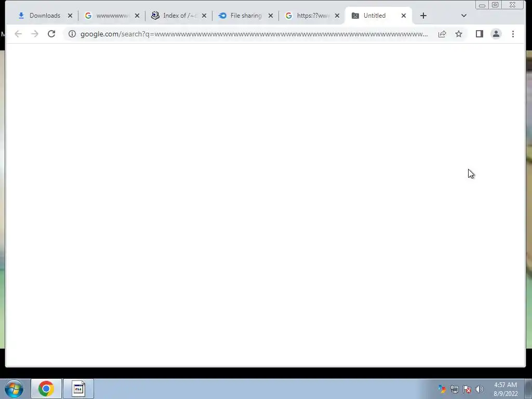Close the Index of tab
This screenshot has width=532, height=399.
pos(204,16)
